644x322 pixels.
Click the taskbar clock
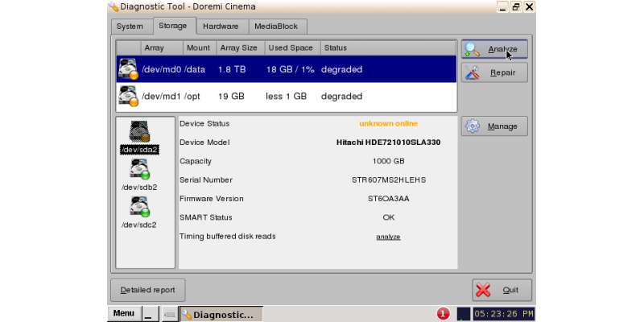[x=504, y=314]
